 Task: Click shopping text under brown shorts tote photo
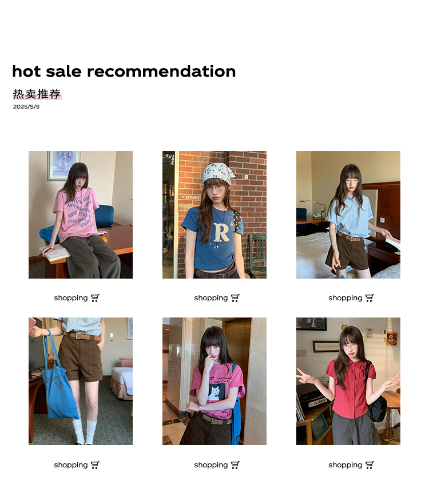71,465
